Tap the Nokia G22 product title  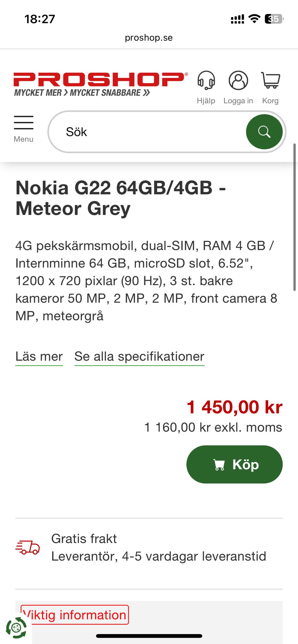tap(120, 198)
